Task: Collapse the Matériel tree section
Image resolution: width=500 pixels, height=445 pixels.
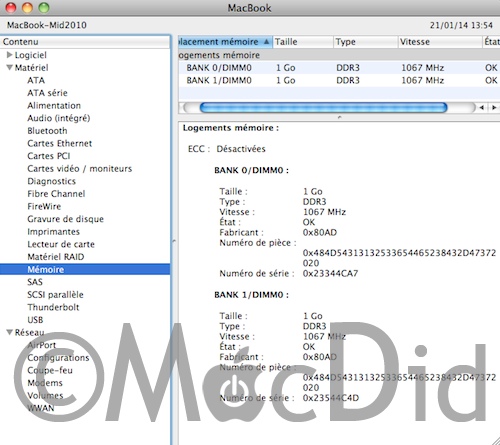Action: pos(10,68)
